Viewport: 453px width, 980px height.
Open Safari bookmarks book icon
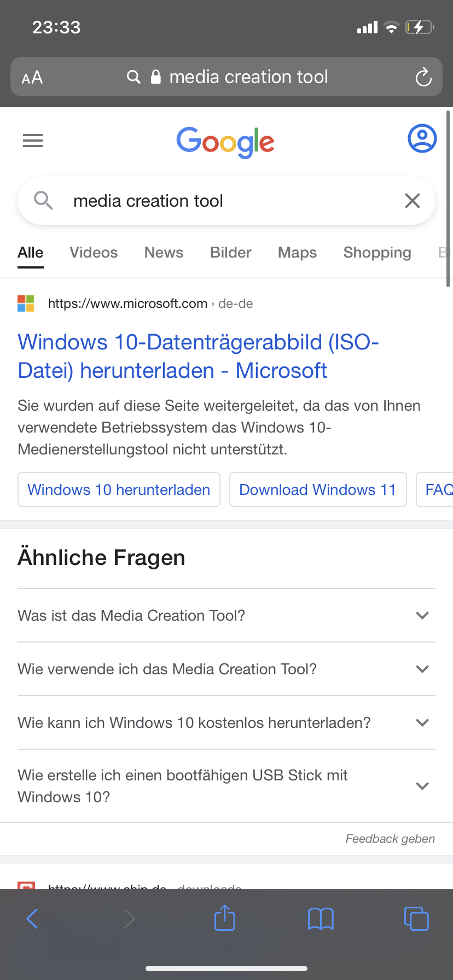coord(321,919)
